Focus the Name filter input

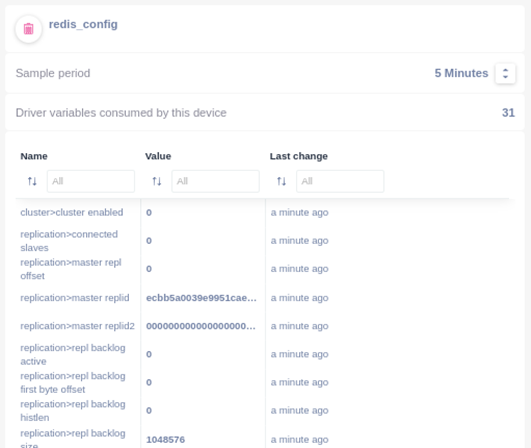(x=91, y=181)
